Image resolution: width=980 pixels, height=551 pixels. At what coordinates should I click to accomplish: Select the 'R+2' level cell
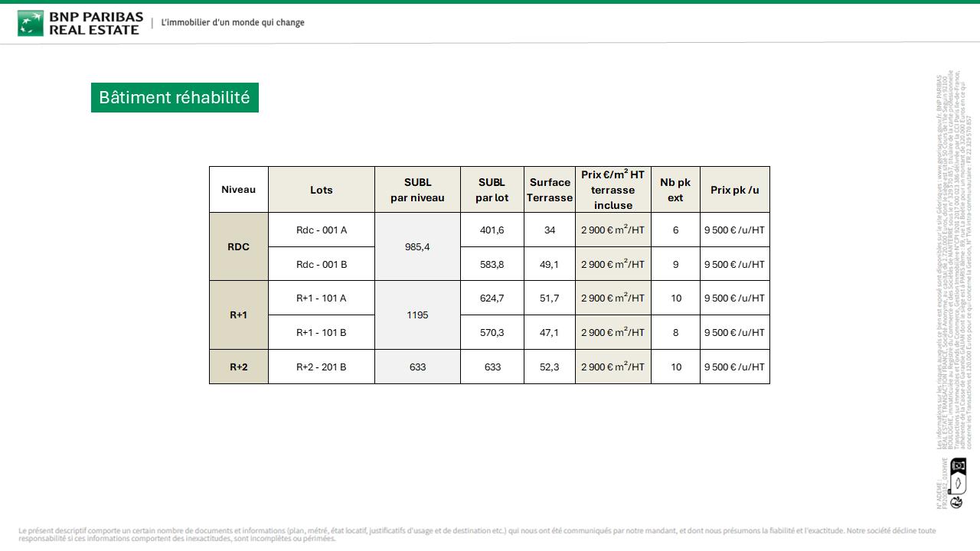(239, 367)
